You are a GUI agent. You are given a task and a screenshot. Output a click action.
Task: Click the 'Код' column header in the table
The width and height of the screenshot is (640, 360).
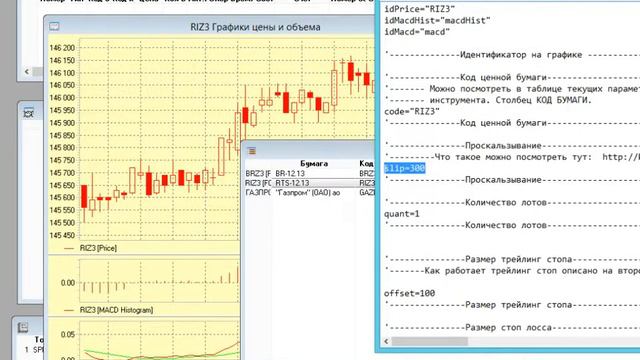pos(366,164)
